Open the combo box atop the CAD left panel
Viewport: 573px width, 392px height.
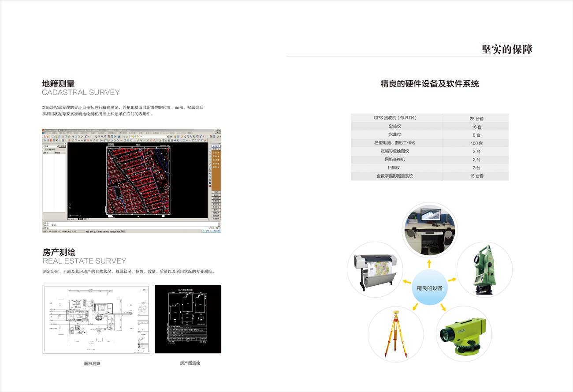(x=51, y=146)
